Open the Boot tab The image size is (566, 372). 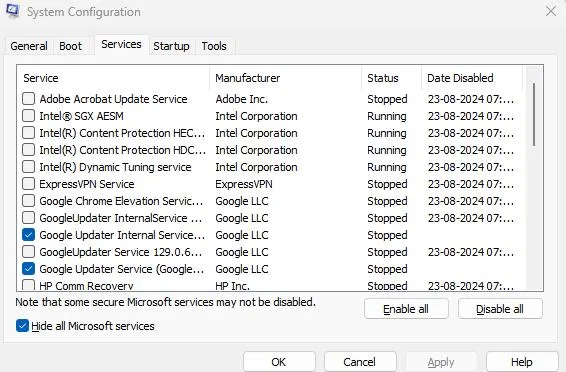70,46
